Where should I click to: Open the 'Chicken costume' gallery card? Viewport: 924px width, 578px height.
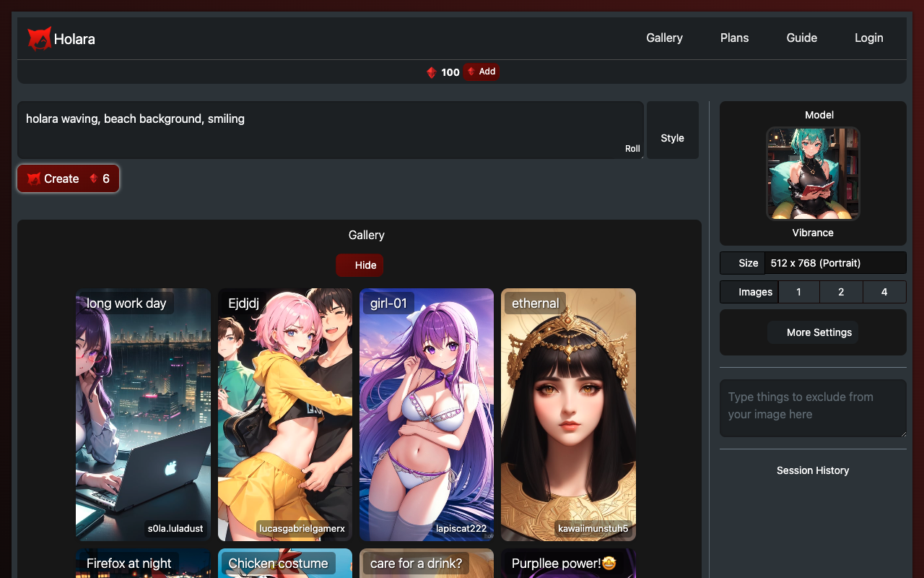pos(285,564)
